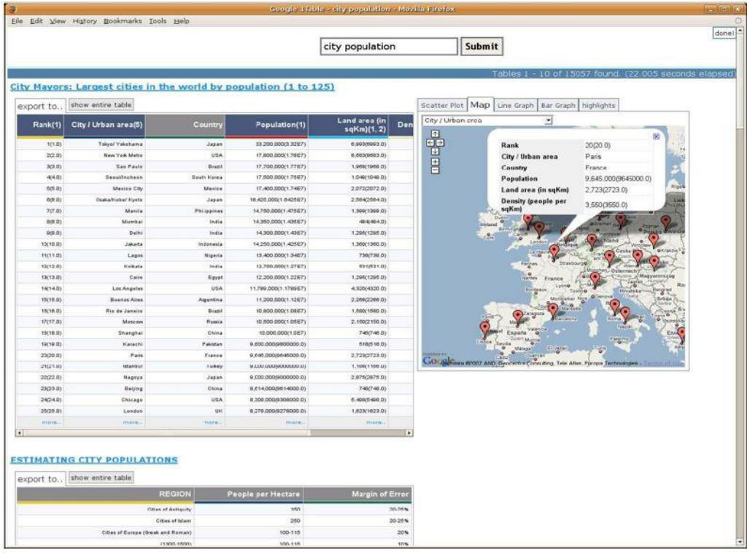The image size is (747, 560).
Task: Click the map pin at Lisboa
Action: pyautogui.click(x=484, y=329)
